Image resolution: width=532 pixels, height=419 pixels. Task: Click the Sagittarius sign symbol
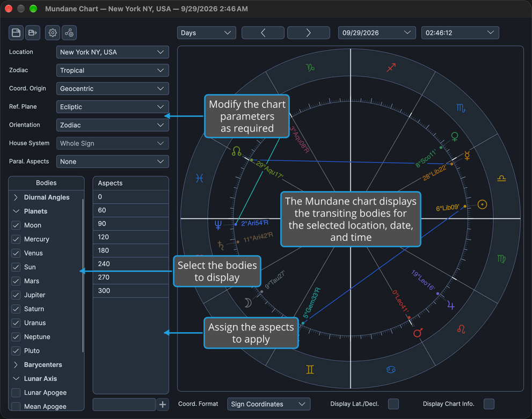point(391,68)
